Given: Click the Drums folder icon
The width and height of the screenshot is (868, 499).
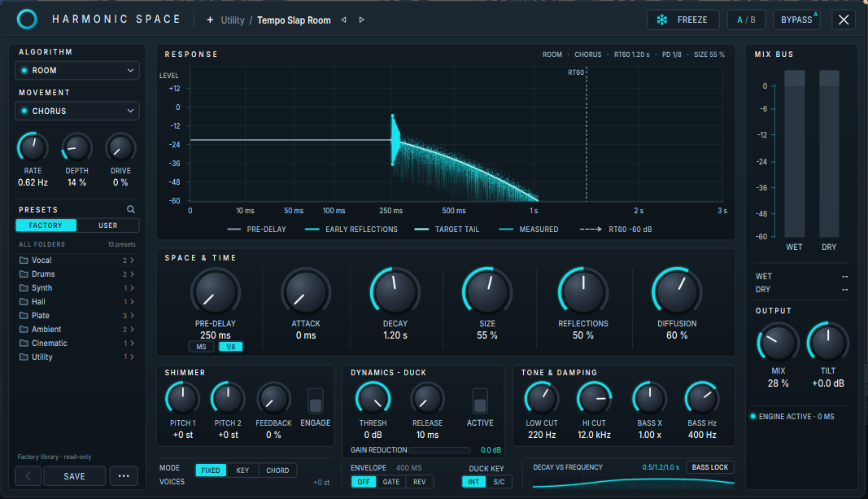Looking at the screenshot, I should (24, 274).
